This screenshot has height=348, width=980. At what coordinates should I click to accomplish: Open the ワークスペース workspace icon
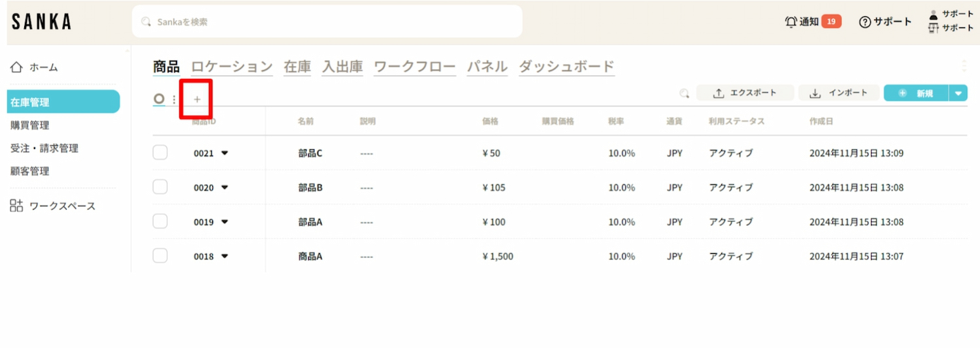click(16, 206)
